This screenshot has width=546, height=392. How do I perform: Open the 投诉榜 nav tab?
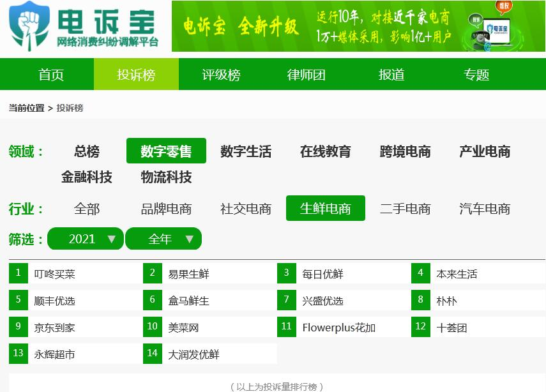[x=136, y=75]
